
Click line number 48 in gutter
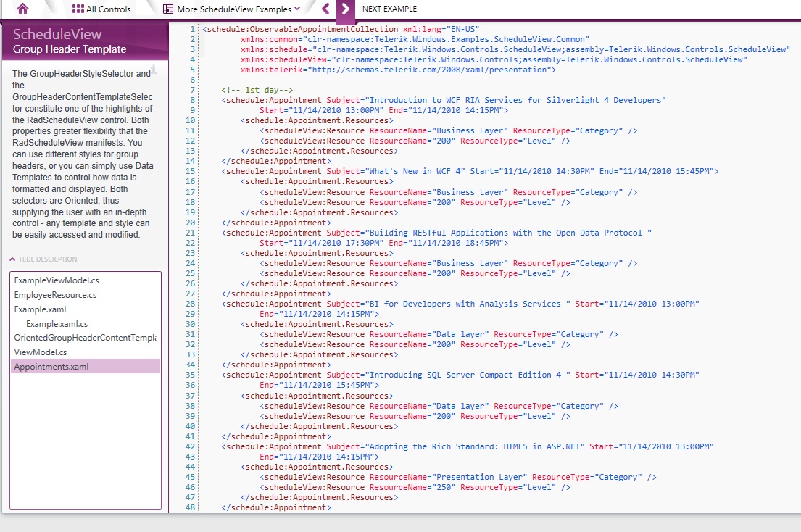tap(190, 507)
